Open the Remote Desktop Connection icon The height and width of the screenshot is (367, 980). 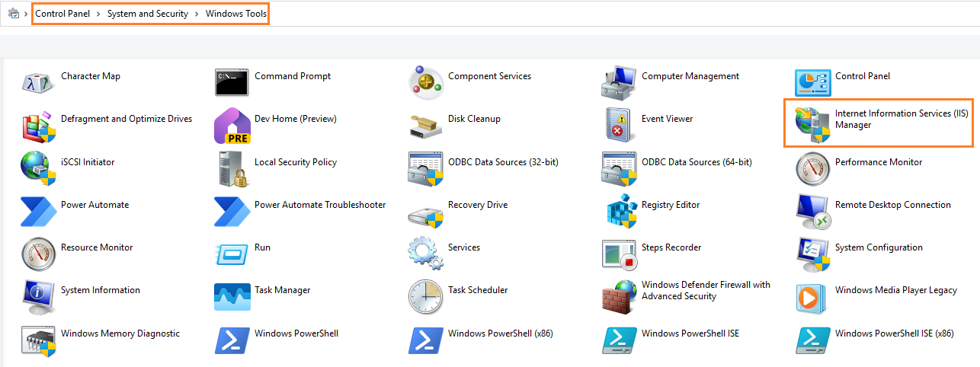(x=813, y=210)
